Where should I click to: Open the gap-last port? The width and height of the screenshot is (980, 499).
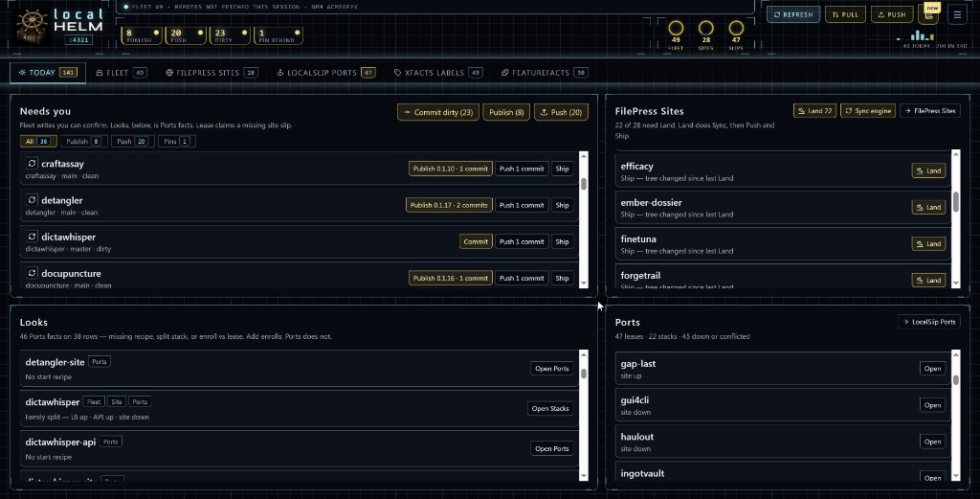pos(932,369)
